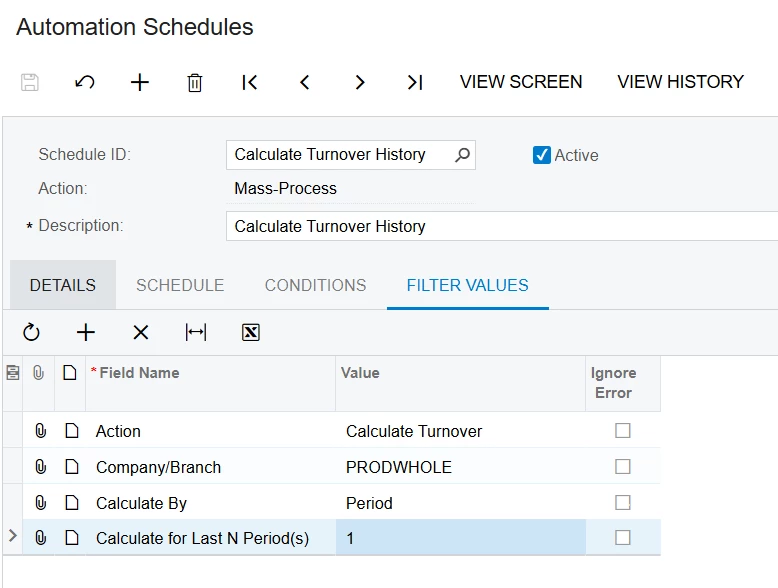Uncheck the Active checkbox
The image size is (778, 588).
coord(542,155)
